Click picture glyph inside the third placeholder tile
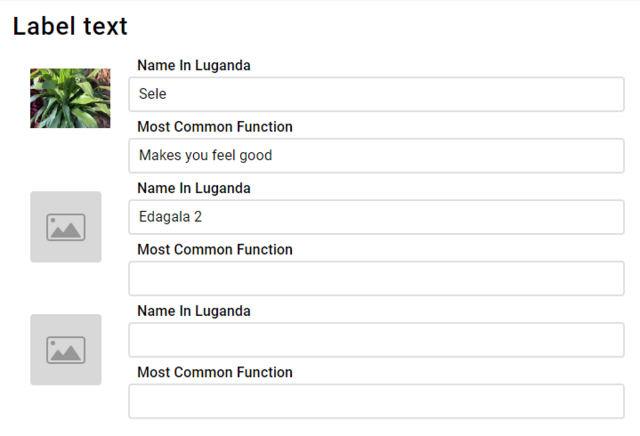 pos(66,350)
